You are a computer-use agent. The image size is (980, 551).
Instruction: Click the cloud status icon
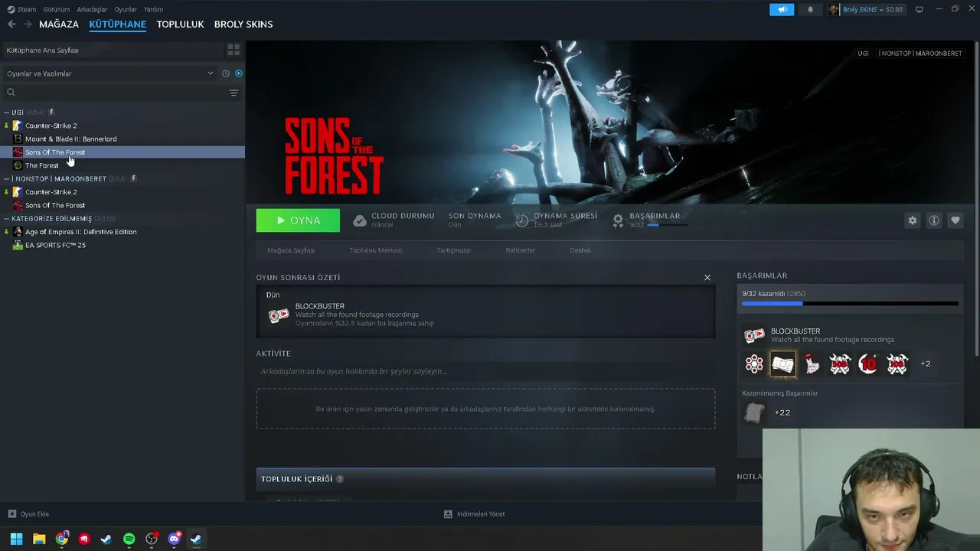tap(359, 220)
